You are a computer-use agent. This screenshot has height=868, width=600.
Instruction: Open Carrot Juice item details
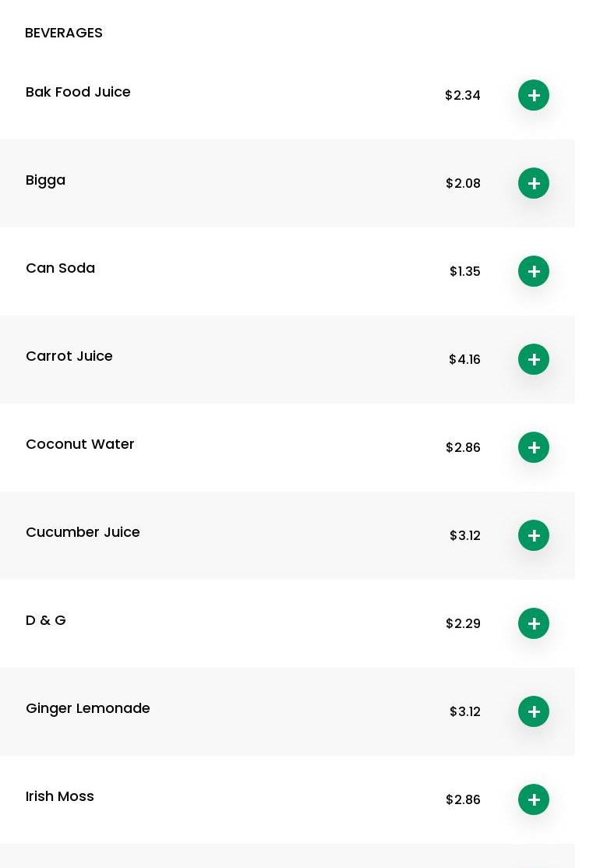[69, 356]
